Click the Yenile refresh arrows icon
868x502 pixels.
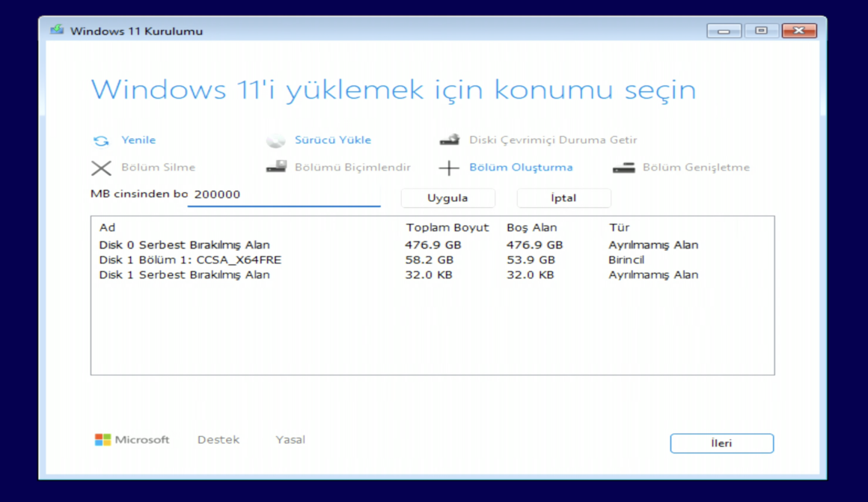click(101, 141)
